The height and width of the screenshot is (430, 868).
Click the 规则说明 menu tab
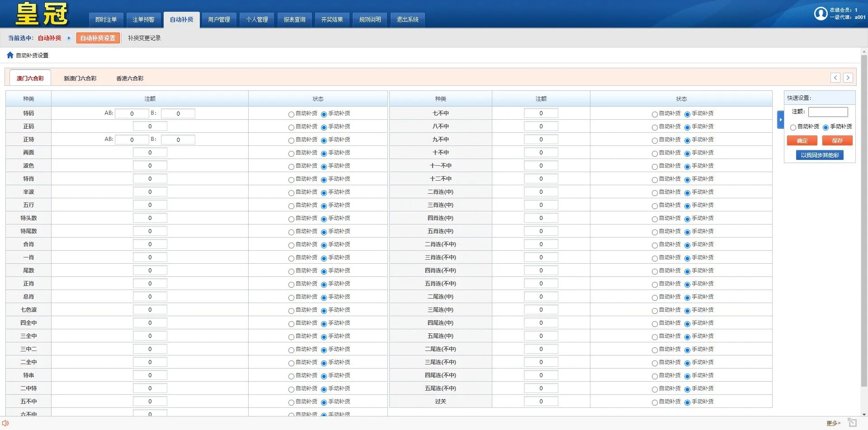(x=370, y=19)
